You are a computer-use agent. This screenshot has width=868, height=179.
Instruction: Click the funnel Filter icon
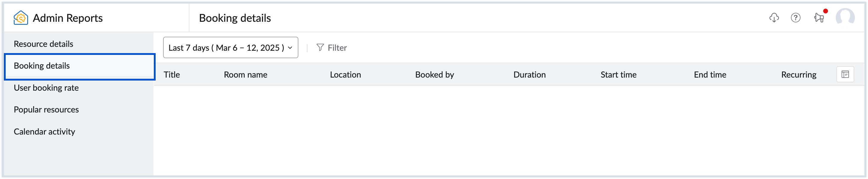coord(320,48)
